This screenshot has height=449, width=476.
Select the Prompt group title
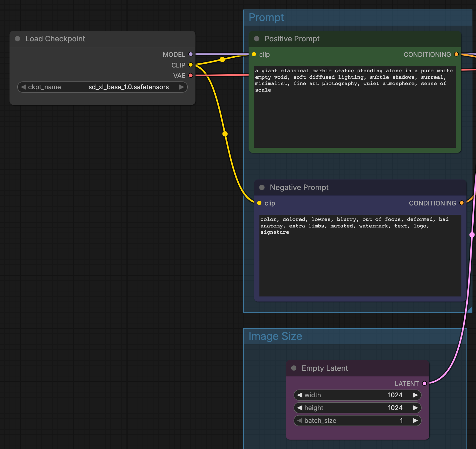pyautogui.click(x=266, y=18)
